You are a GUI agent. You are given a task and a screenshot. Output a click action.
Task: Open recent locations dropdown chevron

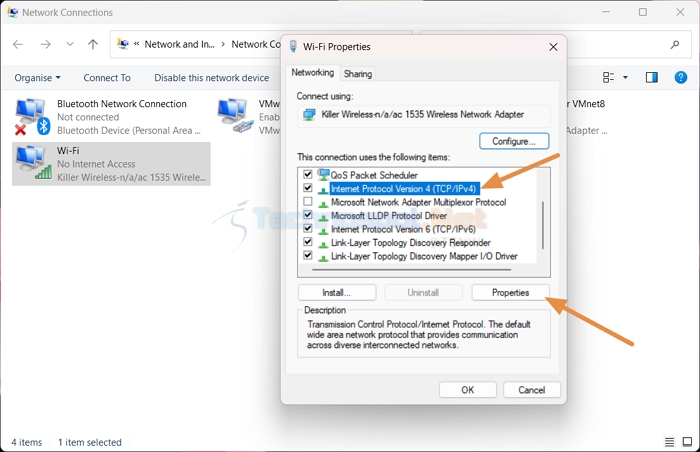70,44
